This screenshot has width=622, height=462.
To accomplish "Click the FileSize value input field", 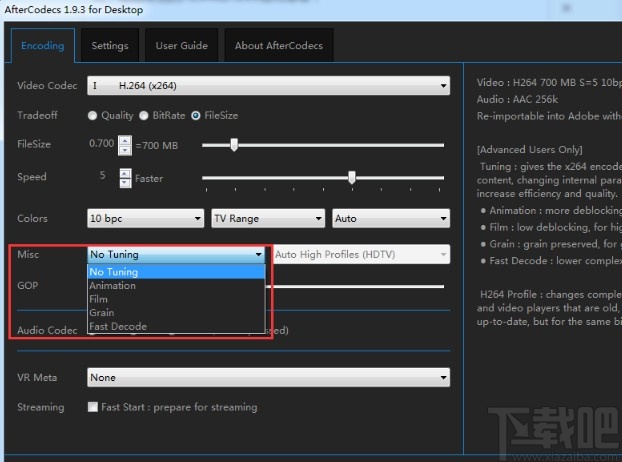I will tap(101, 145).
